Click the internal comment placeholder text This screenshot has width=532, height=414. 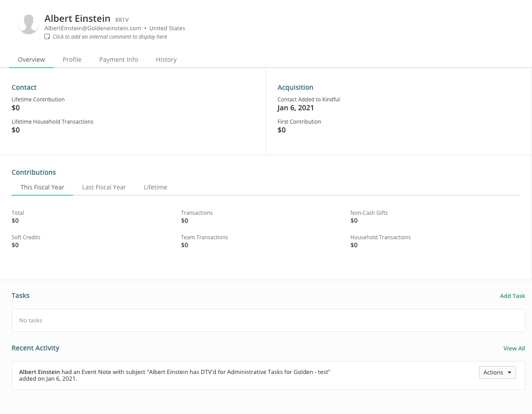click(x=110, y=37)
